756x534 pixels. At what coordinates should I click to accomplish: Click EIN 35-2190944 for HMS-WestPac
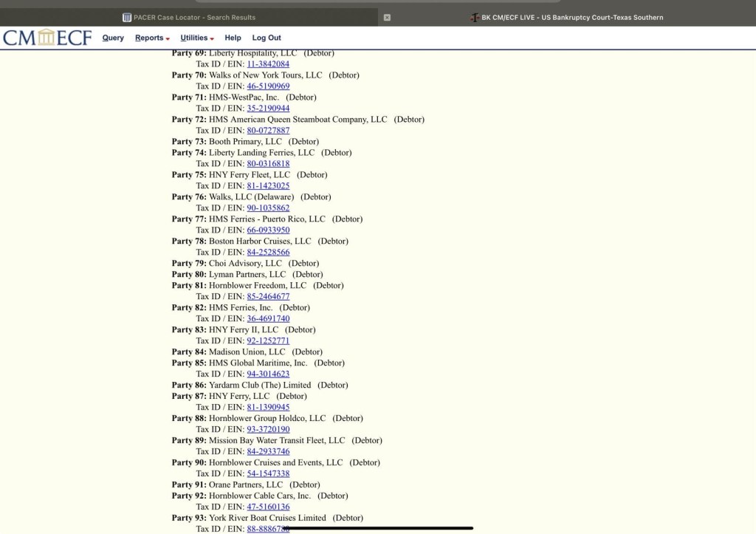coord(268,109)
